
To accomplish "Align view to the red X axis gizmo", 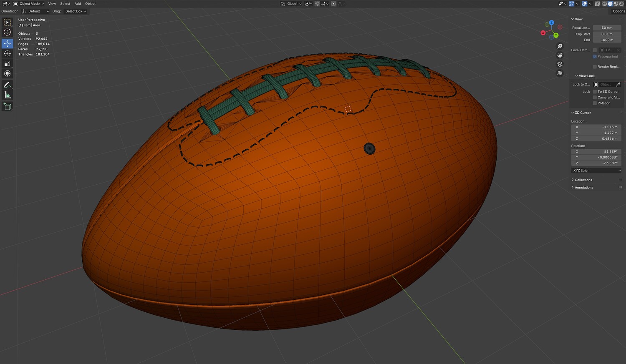I will point(543,33).
